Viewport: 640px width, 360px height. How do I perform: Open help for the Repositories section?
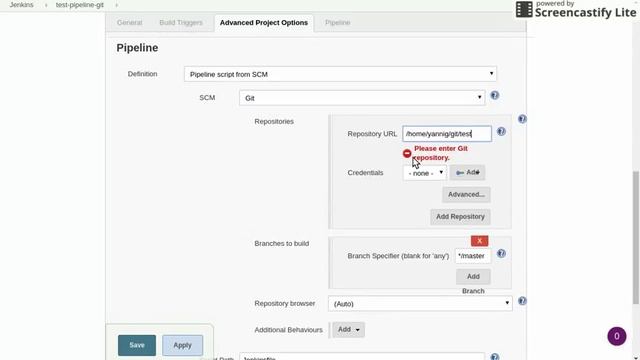pyautogui.click(x=522, y=119)
